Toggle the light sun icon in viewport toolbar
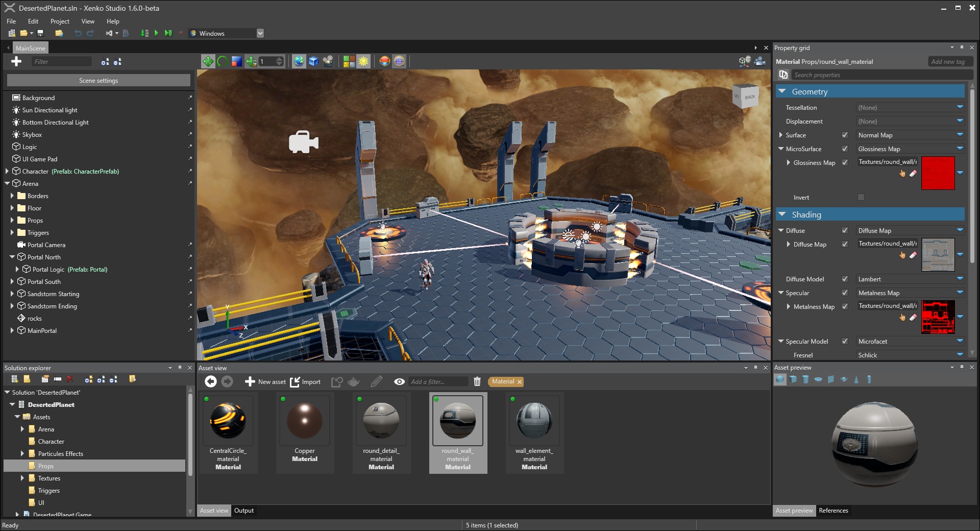The image size is (980, 531). 363,62
